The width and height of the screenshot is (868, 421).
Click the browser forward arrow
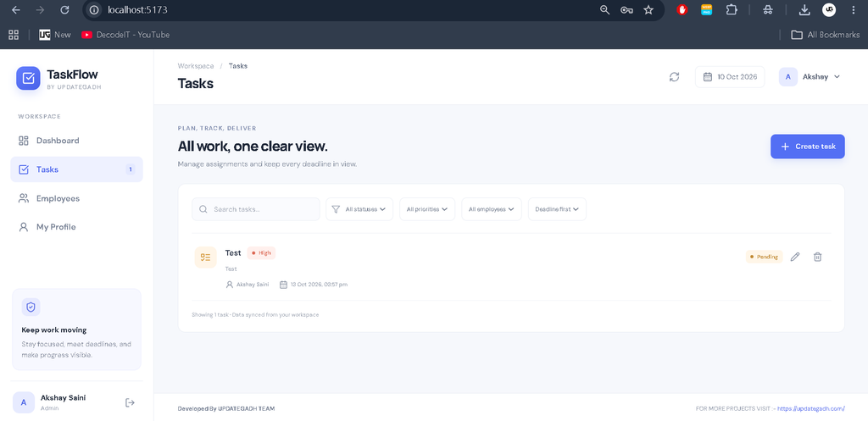point(40,10)
